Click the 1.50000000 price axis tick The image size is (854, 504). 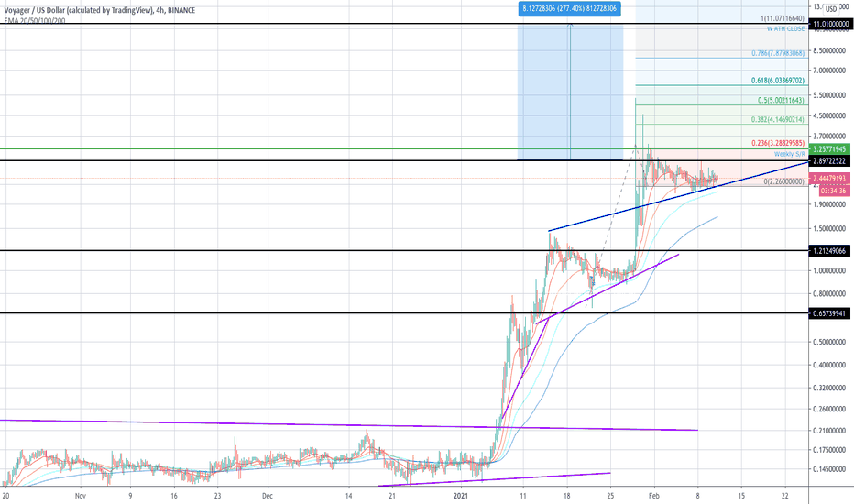coord(829,229)
